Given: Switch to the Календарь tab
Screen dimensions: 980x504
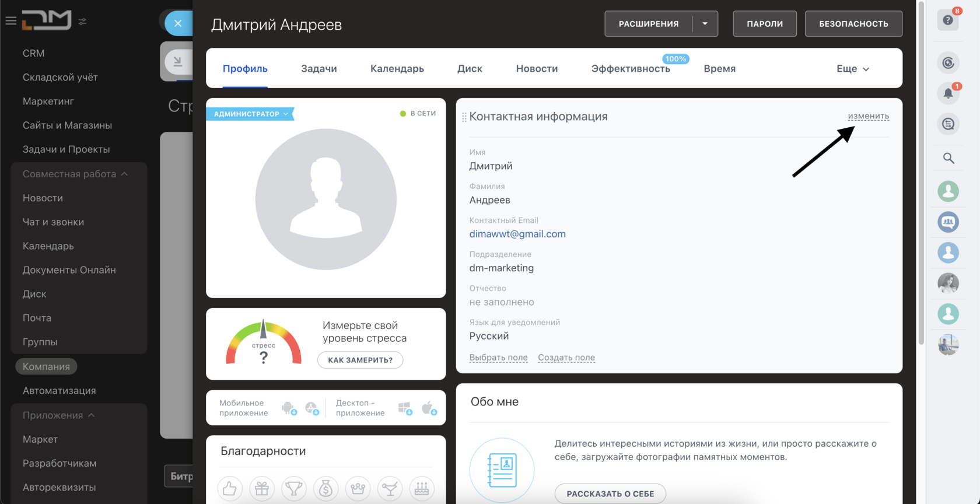Looking at the screenshot, I should coord(397,69).
